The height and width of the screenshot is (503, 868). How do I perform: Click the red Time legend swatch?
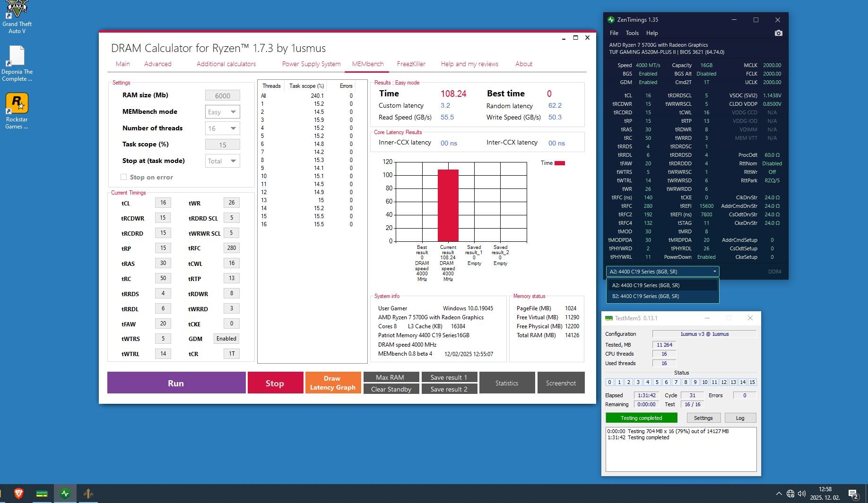560,163
